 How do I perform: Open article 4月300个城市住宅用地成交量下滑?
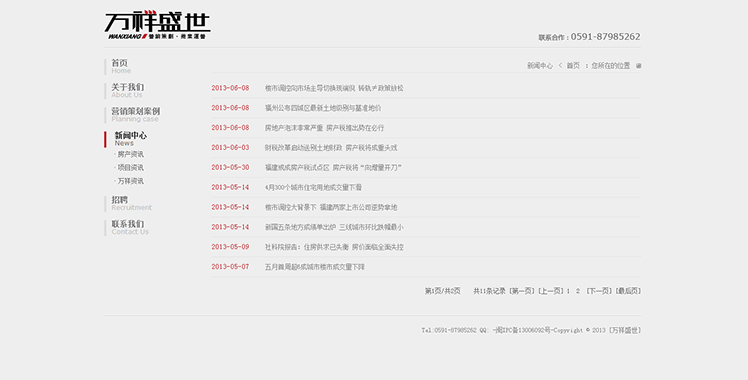coord(313,187)
